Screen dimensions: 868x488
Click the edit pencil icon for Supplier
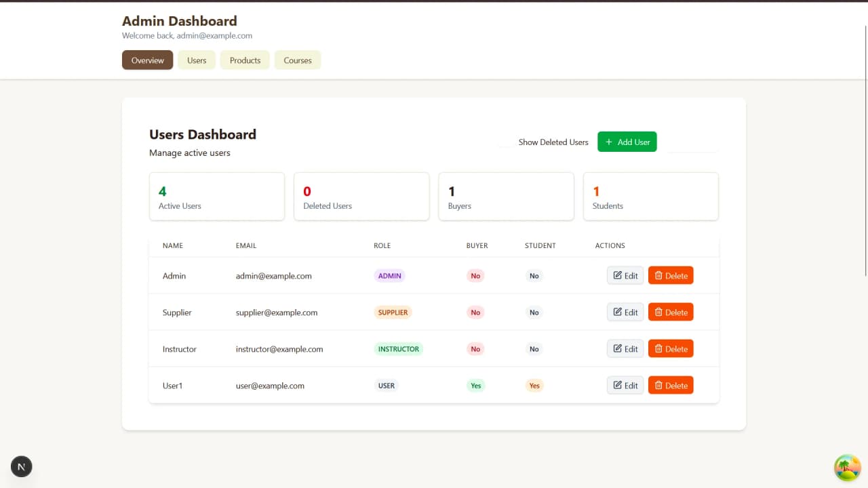(617, 312)
